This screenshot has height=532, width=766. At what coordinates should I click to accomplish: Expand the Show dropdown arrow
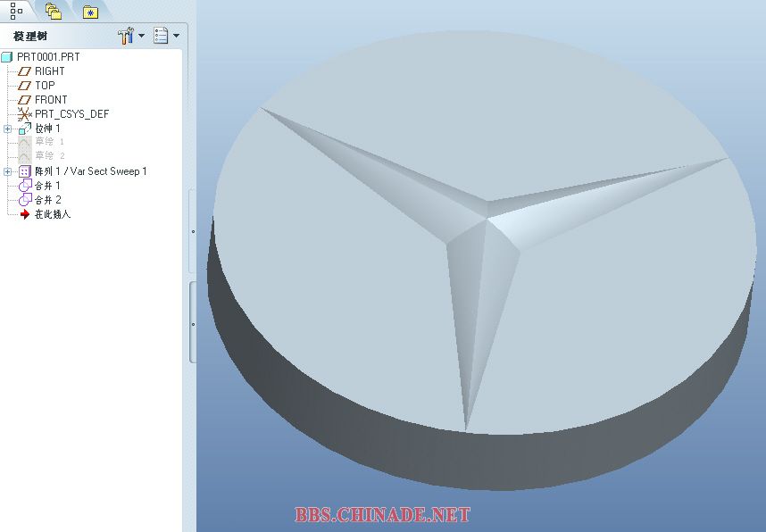[x=177, y=36]
